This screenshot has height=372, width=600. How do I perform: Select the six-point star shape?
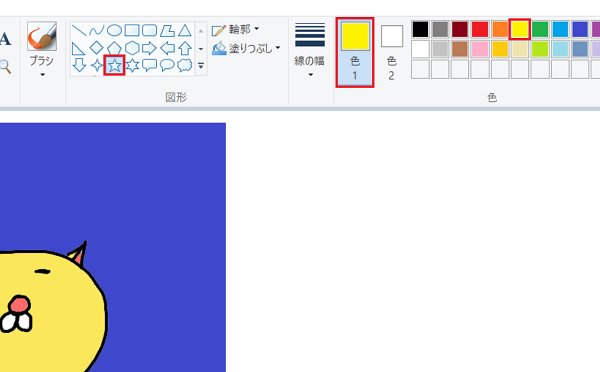pyautogui.click(x=132, y=65)
